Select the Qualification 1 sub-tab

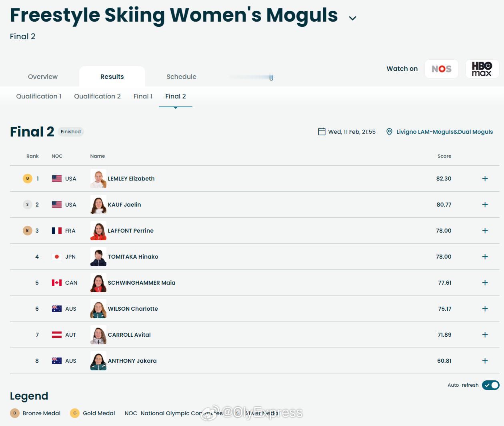[39, 96]
